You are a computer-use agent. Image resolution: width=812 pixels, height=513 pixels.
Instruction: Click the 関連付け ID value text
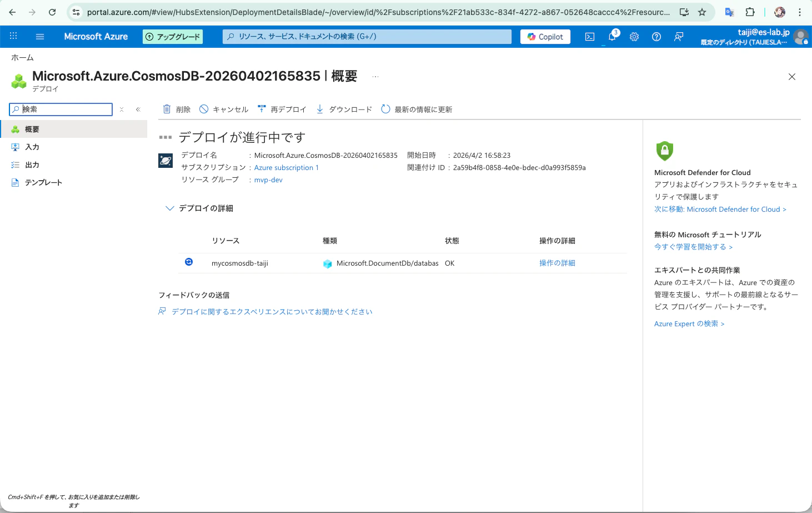coord(519,167)
